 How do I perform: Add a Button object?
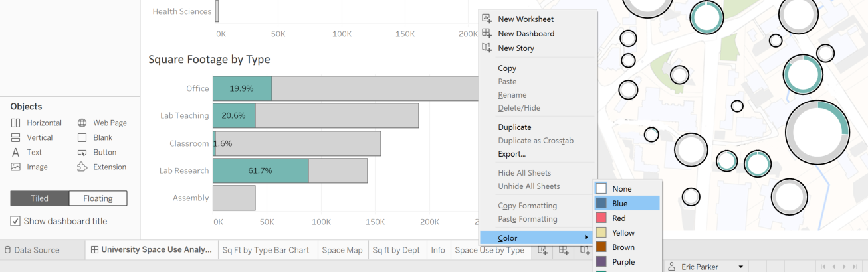coord(97,152)
